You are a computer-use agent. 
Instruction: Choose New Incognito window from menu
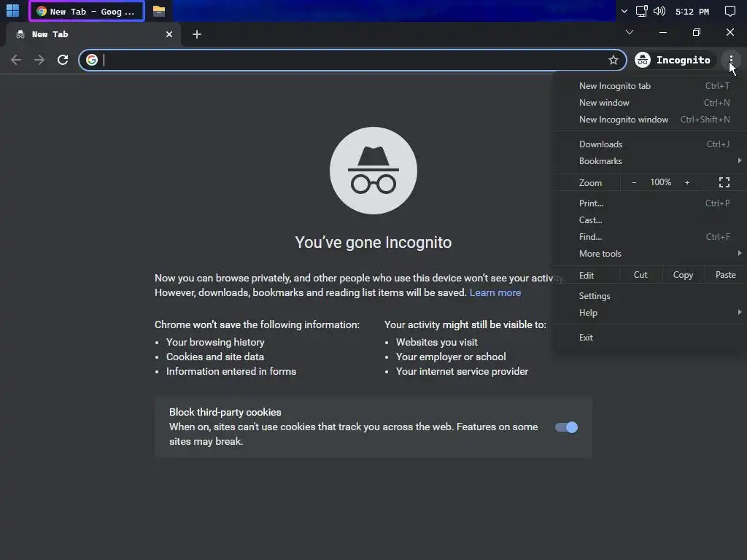click(650, 120)
